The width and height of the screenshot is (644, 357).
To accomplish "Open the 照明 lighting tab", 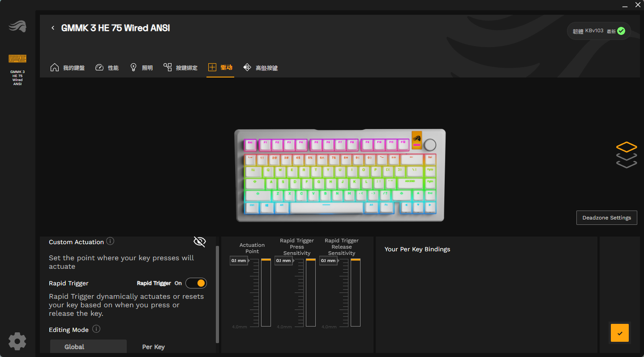I will click(x=141, y=68).
